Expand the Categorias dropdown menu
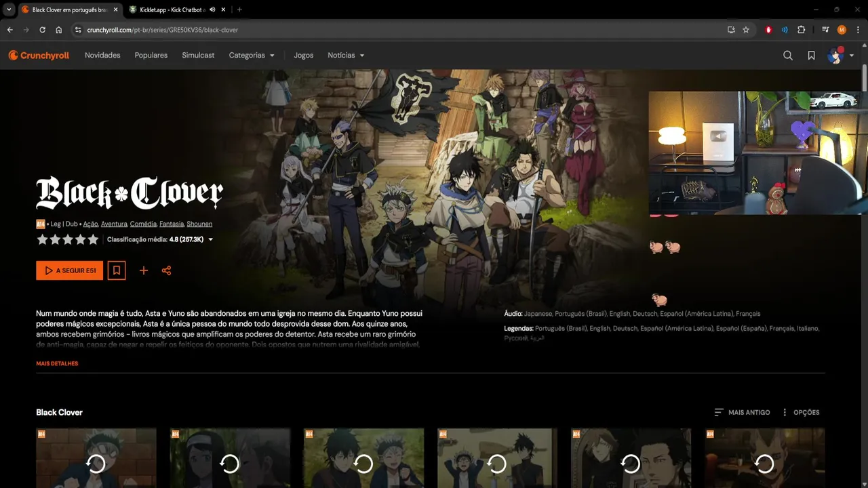 point(252,56)
